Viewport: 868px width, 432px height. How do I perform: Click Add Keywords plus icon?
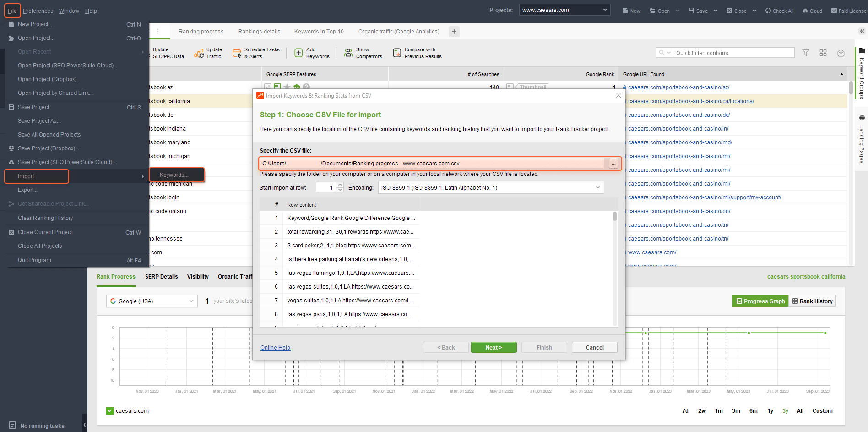click(x=298, y=53)
